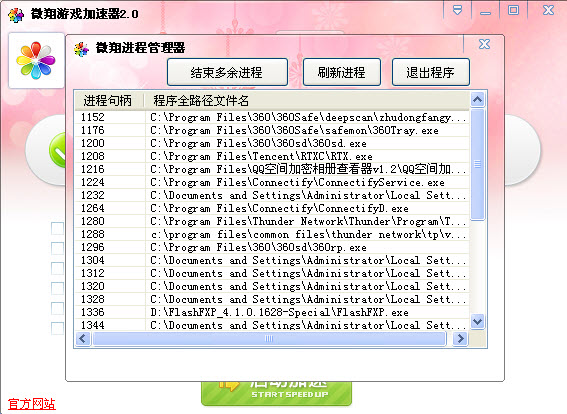
Task: Click 退出程序 button
Action: pos(431,72)
